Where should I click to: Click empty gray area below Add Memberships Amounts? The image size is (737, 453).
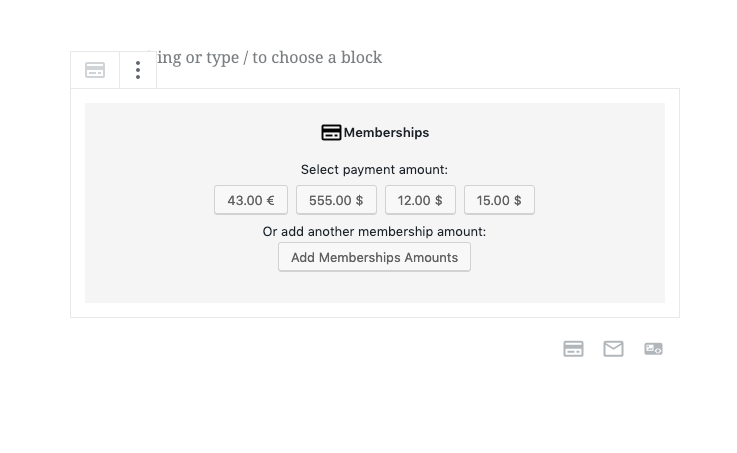pyautogui.click(x=375, y=287)
